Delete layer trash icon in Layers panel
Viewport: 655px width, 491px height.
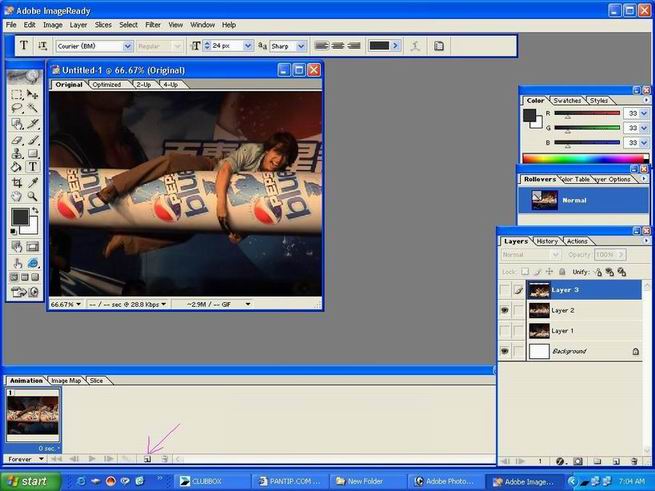634,461
